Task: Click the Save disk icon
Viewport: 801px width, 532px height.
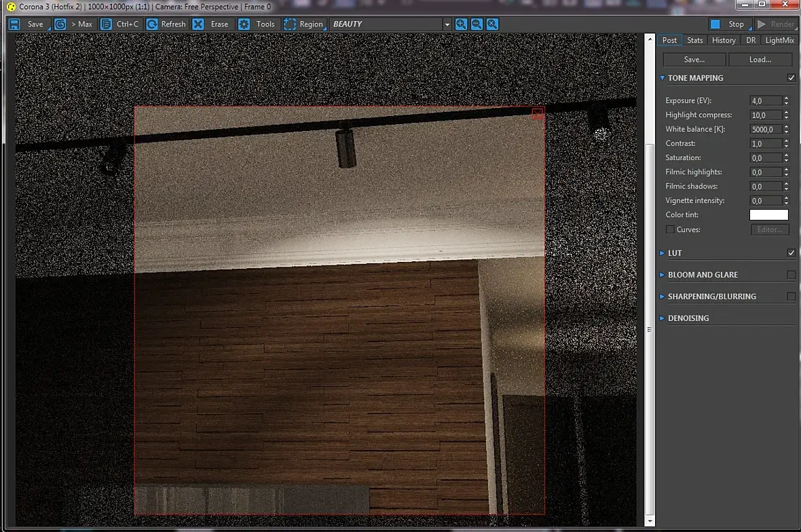Action: [x=14, y=24]
